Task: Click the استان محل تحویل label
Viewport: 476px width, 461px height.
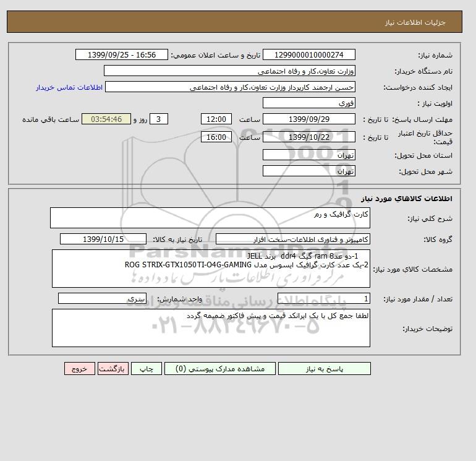Action: [423, 155]
